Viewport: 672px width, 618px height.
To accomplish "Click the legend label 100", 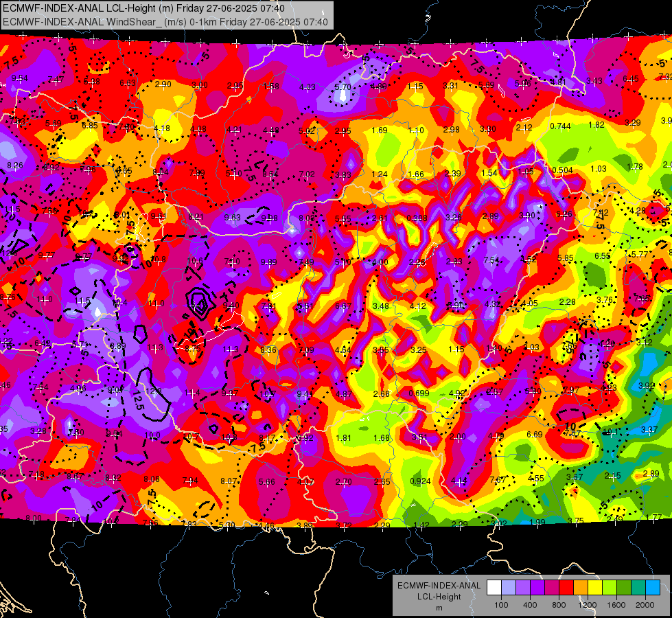I will [x=501, y=605].
